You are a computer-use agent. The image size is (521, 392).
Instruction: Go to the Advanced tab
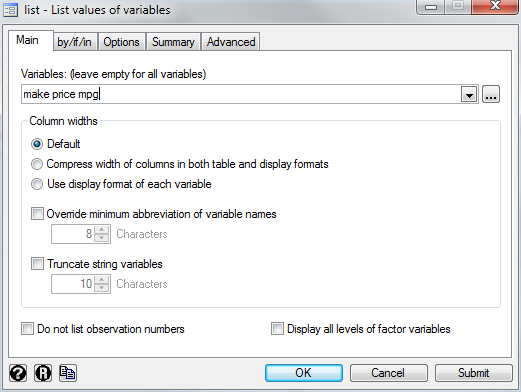click(231, 42)
